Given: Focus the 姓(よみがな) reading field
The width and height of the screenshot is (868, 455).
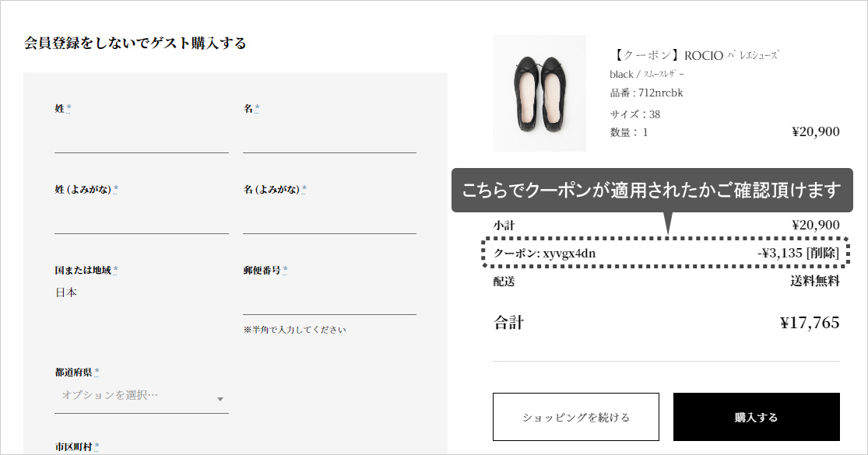Looking at the screenshot, I should point(141,219).
